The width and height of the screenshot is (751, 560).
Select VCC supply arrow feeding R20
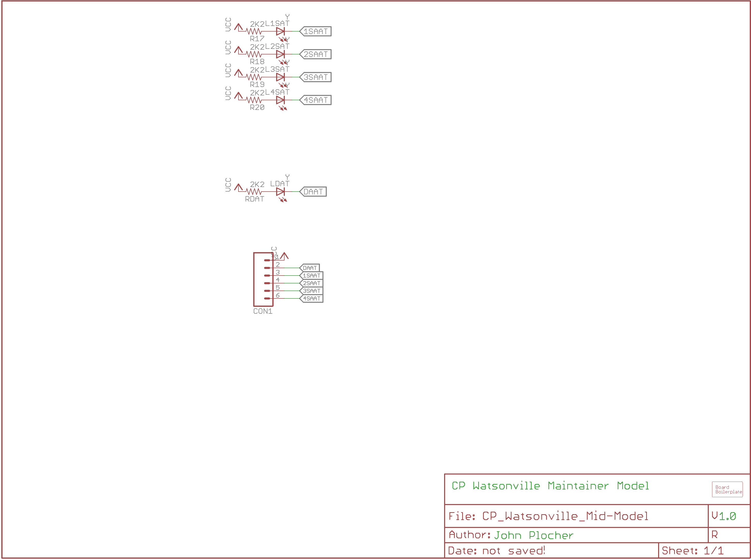239,96
